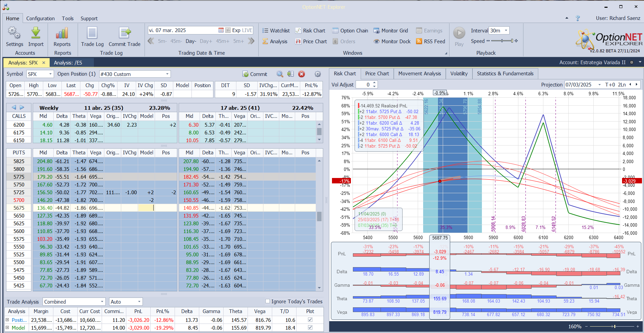Screen dimensions: 644x333
Task: Open the Support ribbon tab
Action: pyautogui.click(x=89, y=19)
